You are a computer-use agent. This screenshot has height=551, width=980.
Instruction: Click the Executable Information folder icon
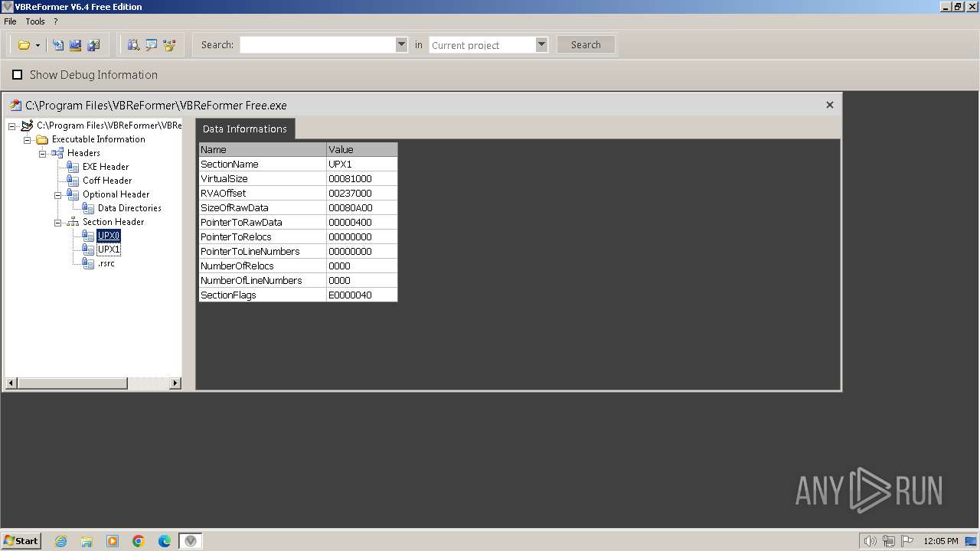click(x=42, y=139)
